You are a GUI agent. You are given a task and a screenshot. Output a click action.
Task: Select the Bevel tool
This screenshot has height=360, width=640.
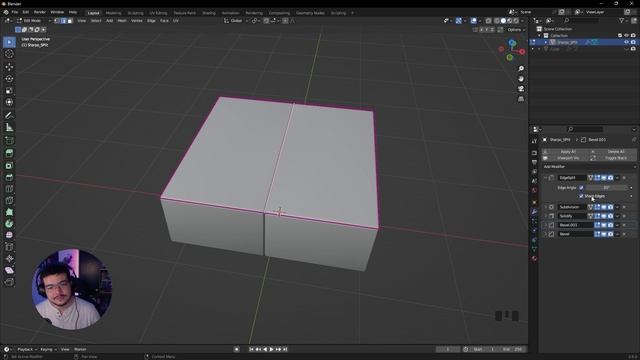[x=9, y=177]
